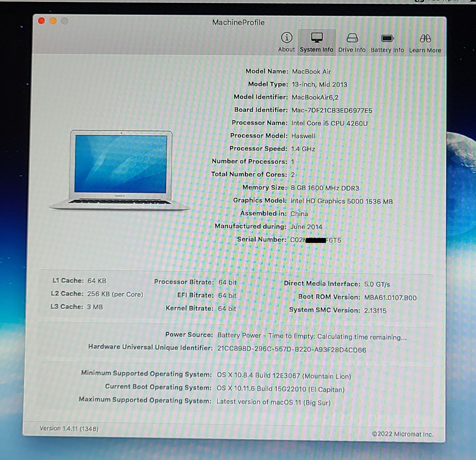Open the Drive Info toolbar icon

(x=352, y=38)
